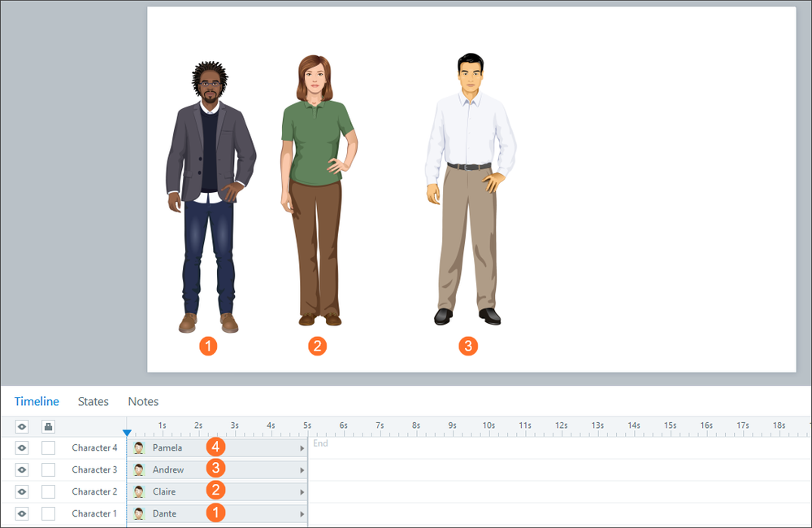This screenshot has height=528, width=812.
Task: Click the Andrew character thumbnail icon
Action: tap(139, 469)
